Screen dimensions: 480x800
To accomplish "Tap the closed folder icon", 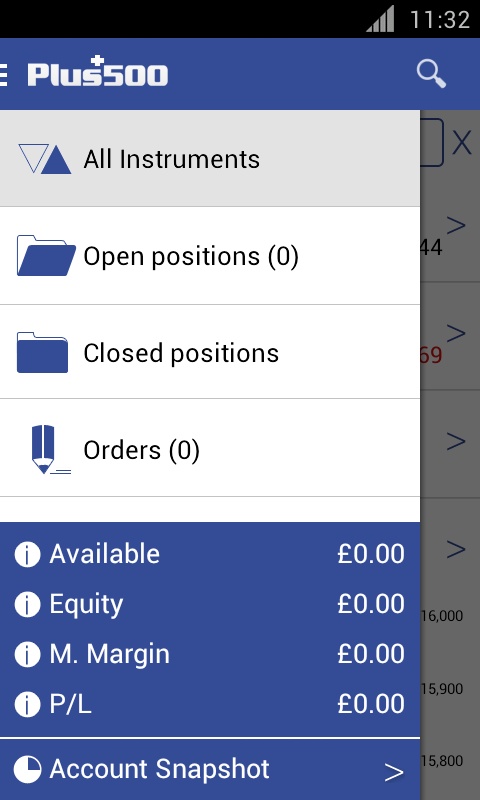I will (42, 353).
